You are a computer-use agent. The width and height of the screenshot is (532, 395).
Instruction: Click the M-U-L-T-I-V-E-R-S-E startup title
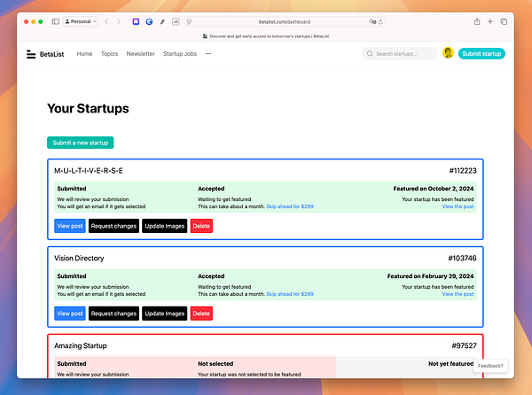coord(88,171)
